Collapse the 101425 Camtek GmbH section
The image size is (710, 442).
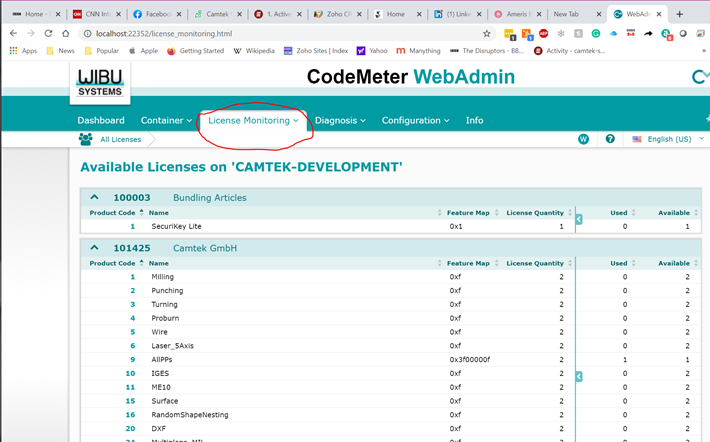coord(94,247)
